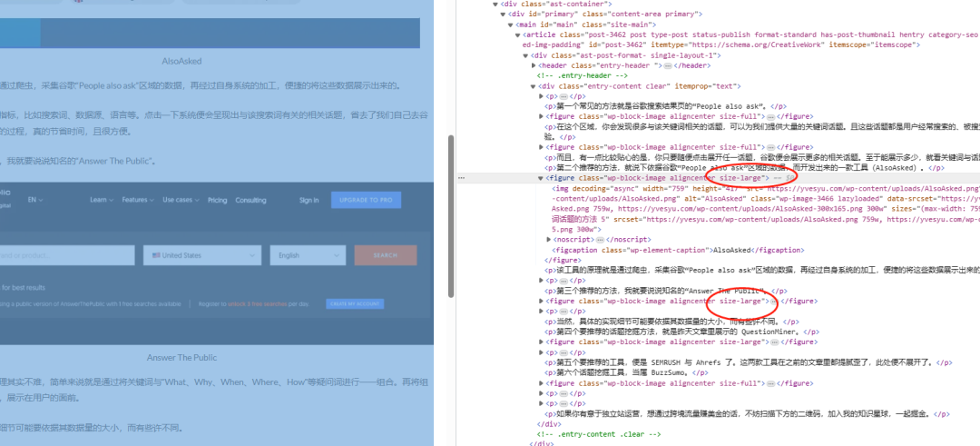The height and width of the screenshot is (446, 980).
Task: Expand the size-full figure below the People also ask paragraph
Action: tap(541, 116)
